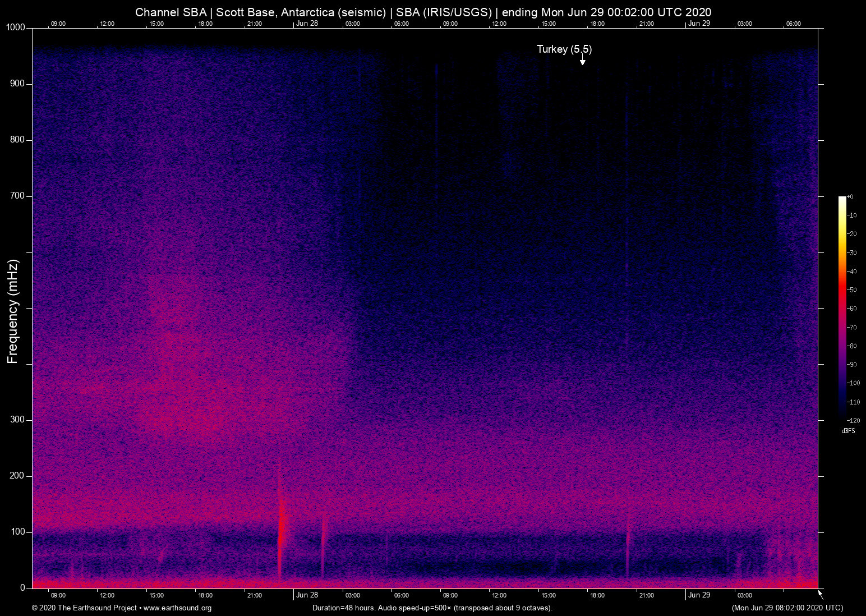Screen dimensions: 866x616
Task: Click the Duration=48 hours footer text
Action: coord(432,608)
